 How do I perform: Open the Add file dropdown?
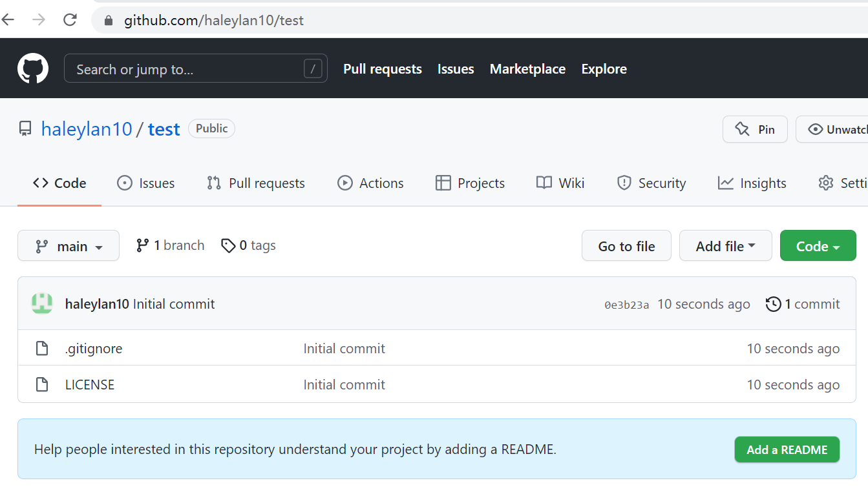point(725,246)
